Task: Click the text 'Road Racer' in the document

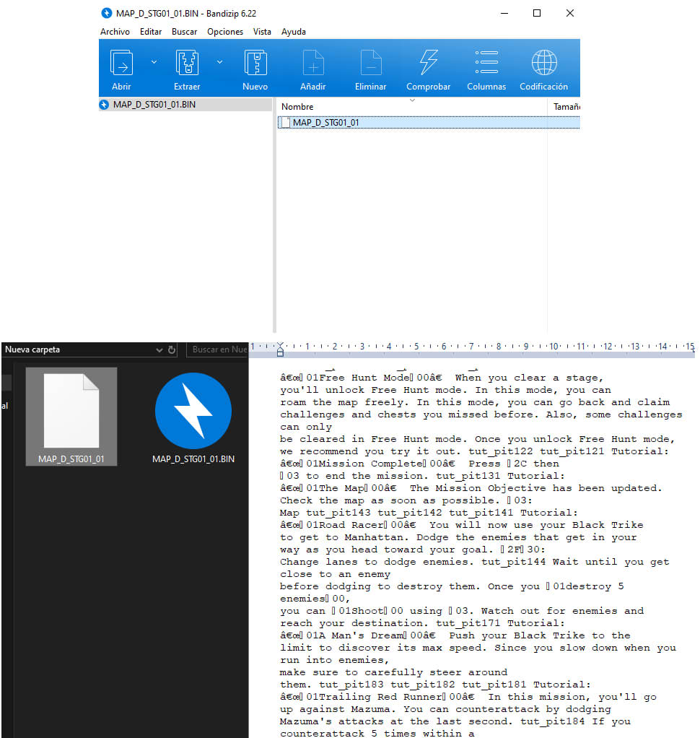Action: [x=351, y=525]
